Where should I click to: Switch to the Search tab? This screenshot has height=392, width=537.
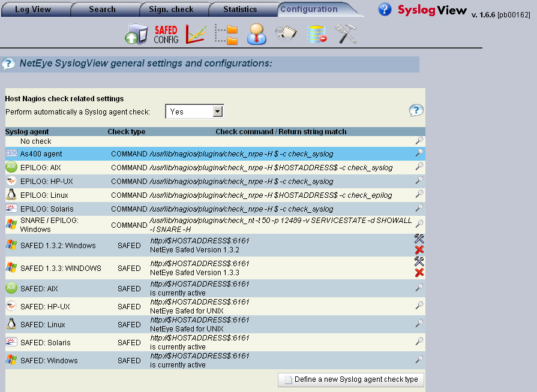point(102,9)
